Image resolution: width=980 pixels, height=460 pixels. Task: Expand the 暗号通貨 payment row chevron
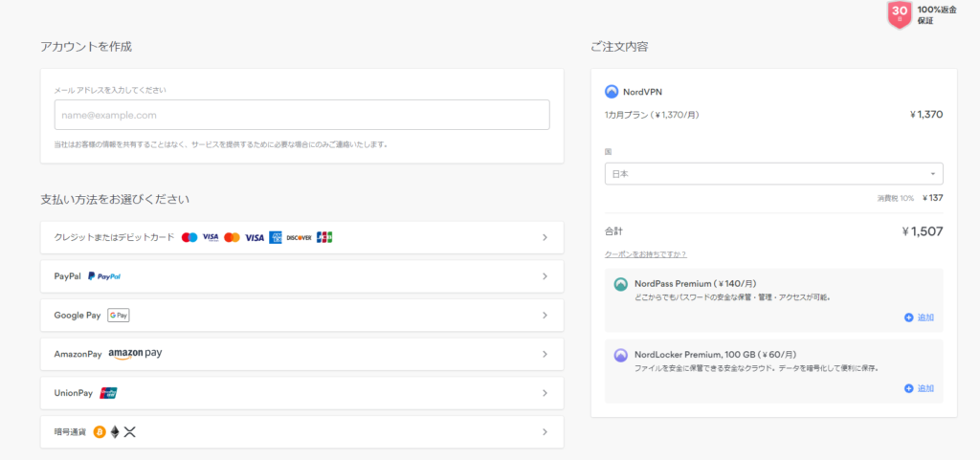click(x=545, y=432)
